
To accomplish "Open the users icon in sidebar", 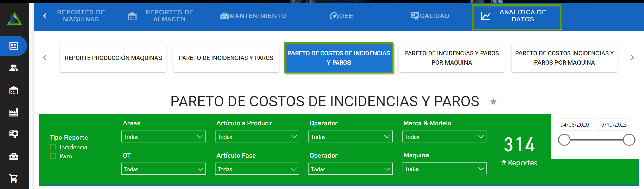I will click(14, 68).
